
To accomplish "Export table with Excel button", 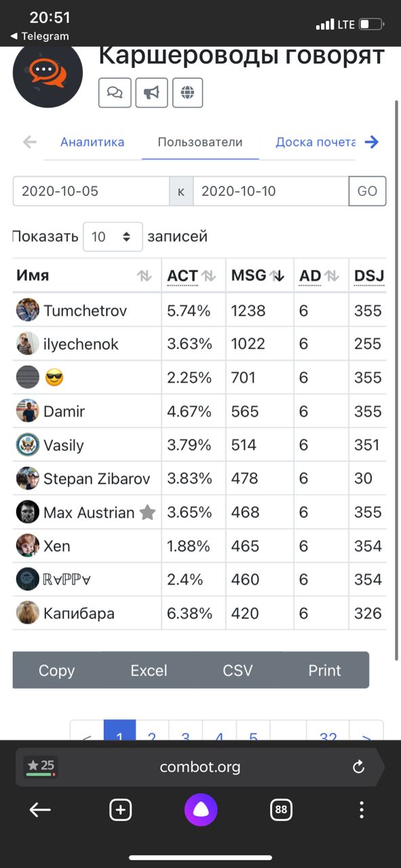I will coord(149,671).
